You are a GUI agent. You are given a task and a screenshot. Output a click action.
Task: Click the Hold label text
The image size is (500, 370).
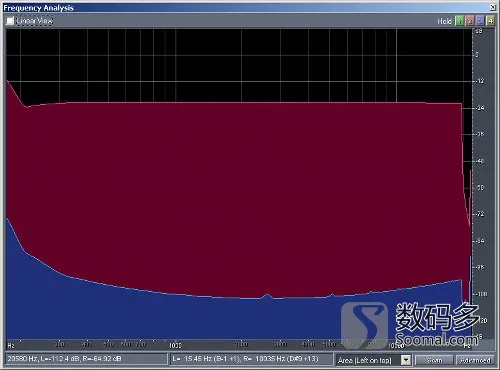pos(444,21)
